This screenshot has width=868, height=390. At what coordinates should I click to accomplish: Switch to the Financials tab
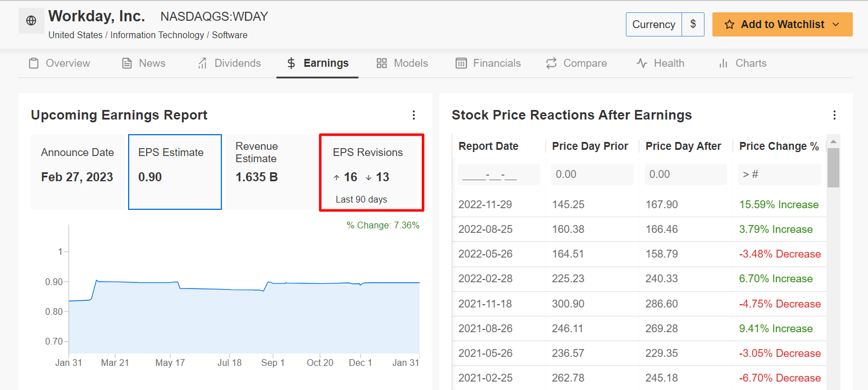click(x=488, y=63)
